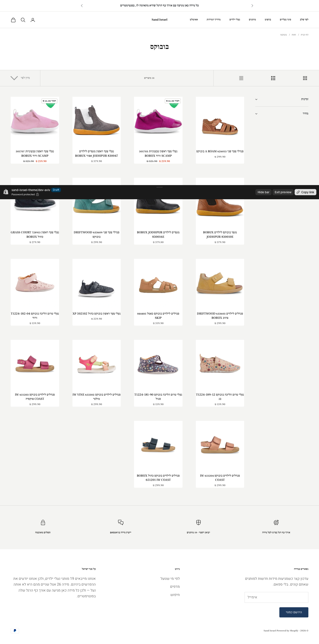This screenshot has height=644, width=319.
Task: Open the shopping cart bag icon
Action: point(13,20)
